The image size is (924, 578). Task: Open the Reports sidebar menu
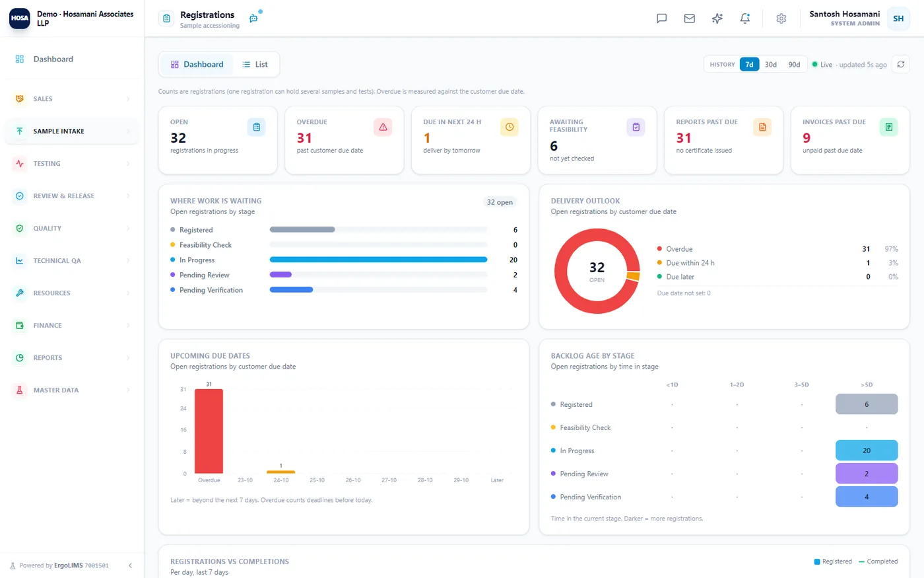pyautogui.click(x=72, y=358)
